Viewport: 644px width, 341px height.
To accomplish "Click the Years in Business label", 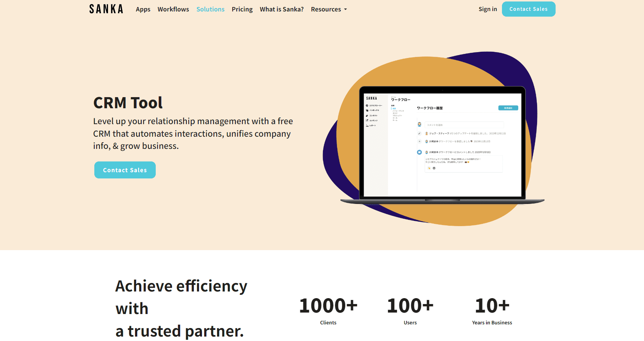I will pyautogui.click(x=492, y=323).
